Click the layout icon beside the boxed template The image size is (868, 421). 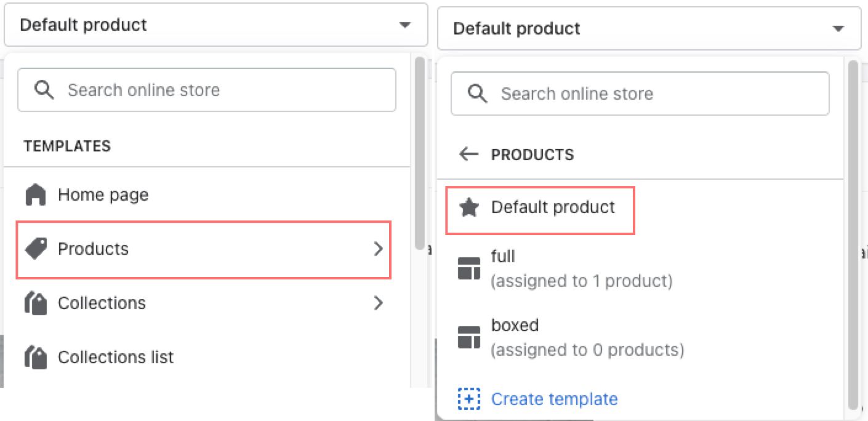click(x=469, y=337)
